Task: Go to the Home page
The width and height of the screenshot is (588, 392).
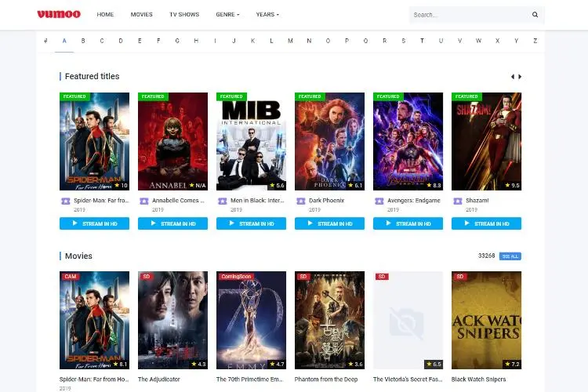Action: point(105,15)
